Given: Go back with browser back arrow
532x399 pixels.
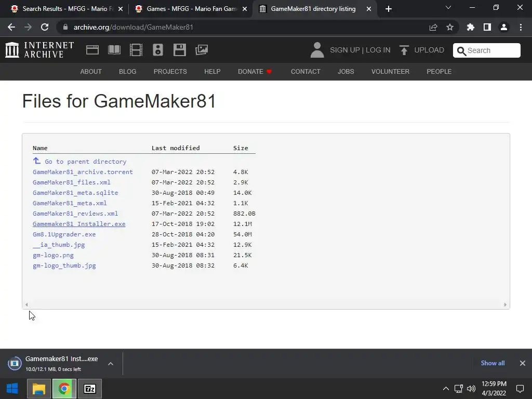Looking at the screenshot, I should point(11,27).
